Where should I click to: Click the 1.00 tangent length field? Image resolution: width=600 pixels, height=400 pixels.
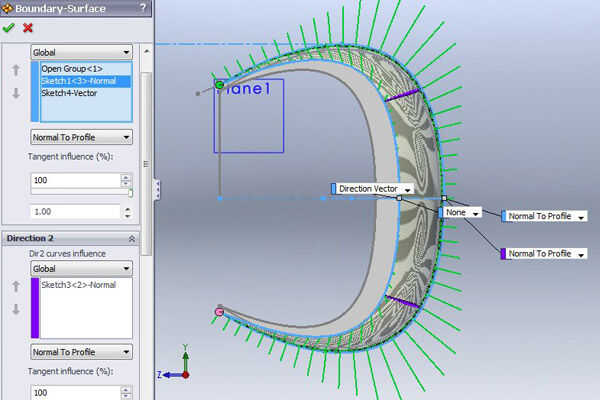[x=75, y=212]
